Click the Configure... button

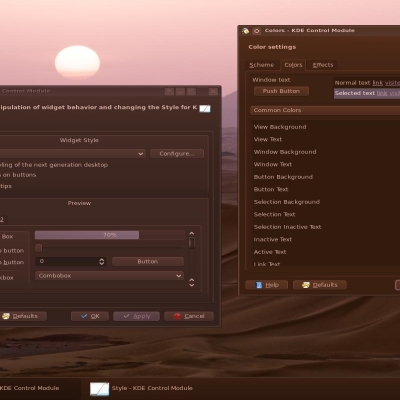(177, 154)
